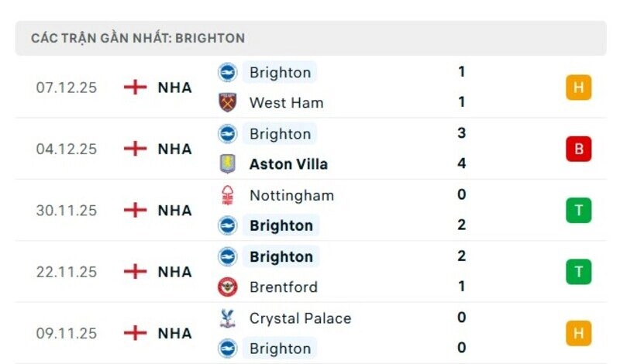Click the green T badge for Nottingham match
Viewport: 620px width, 364px height.
tap(578, 211)
